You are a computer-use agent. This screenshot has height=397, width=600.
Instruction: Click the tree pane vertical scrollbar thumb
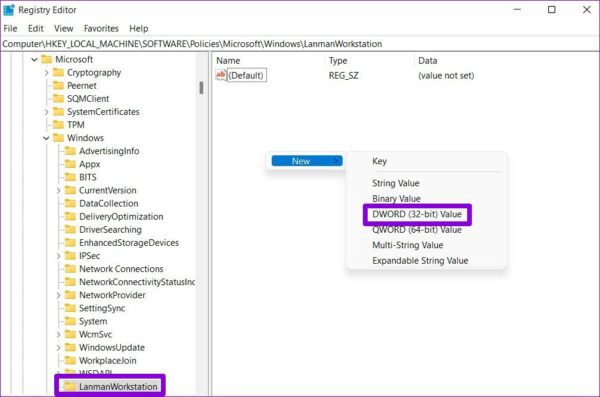point(201,88)
